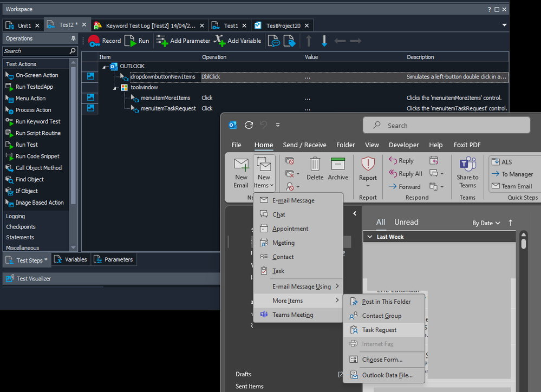
Task: Click the Record button in TestComplete toolbar
Action: (x=105, y=41)
